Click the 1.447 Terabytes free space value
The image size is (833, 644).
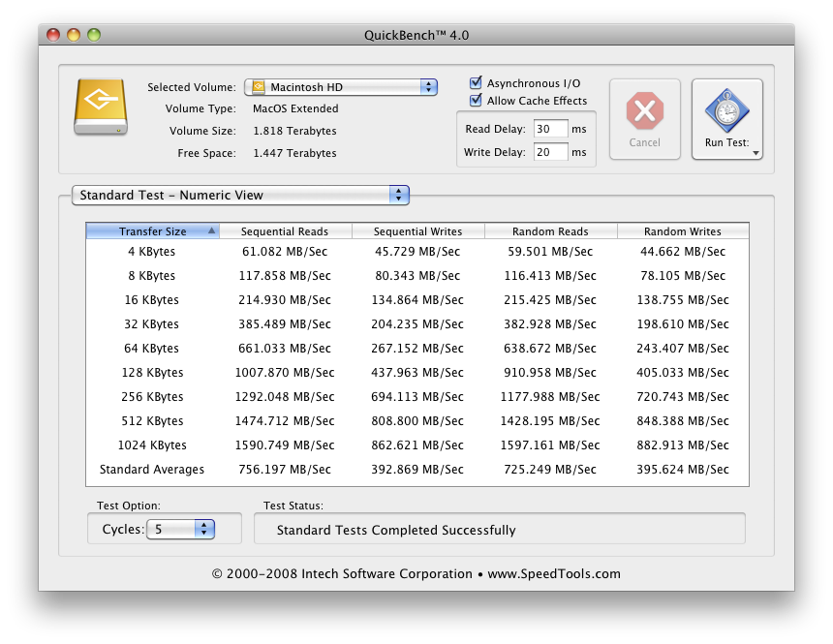(x=294, y=154)
